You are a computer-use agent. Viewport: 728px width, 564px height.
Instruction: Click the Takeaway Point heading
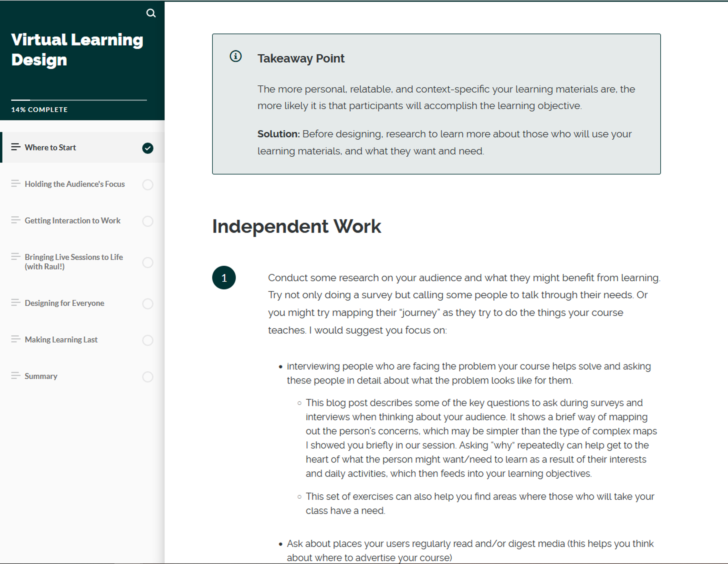pyautogui.click(x=301, y=59)
